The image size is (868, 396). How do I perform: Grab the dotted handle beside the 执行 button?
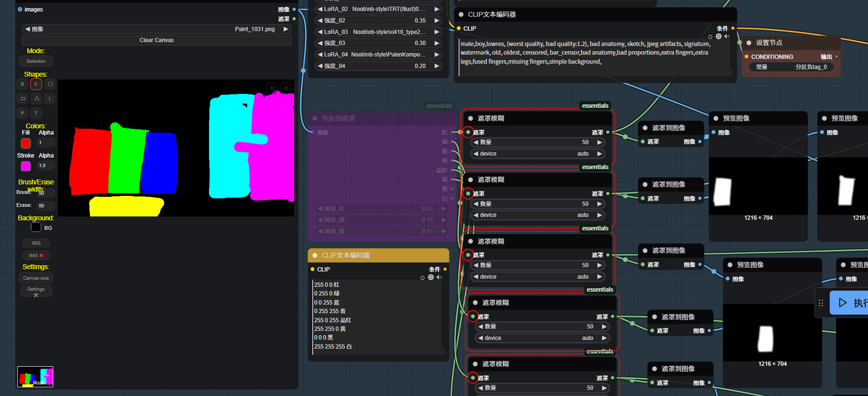click(821, 303)
